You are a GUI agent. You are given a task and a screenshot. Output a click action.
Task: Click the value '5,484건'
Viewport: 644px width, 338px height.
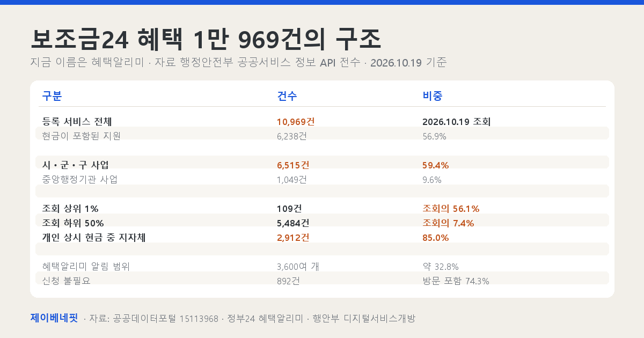coord(293,223)
